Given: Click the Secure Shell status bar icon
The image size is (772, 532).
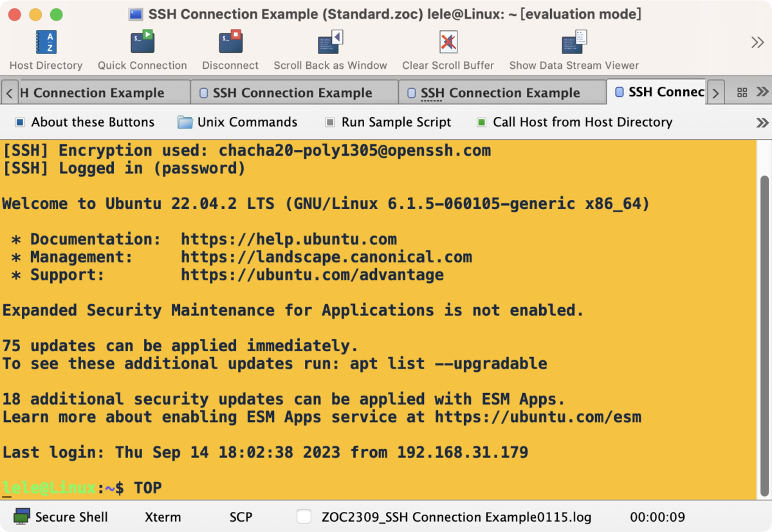Looking at the screenshot, I should [x=23, y=517].
